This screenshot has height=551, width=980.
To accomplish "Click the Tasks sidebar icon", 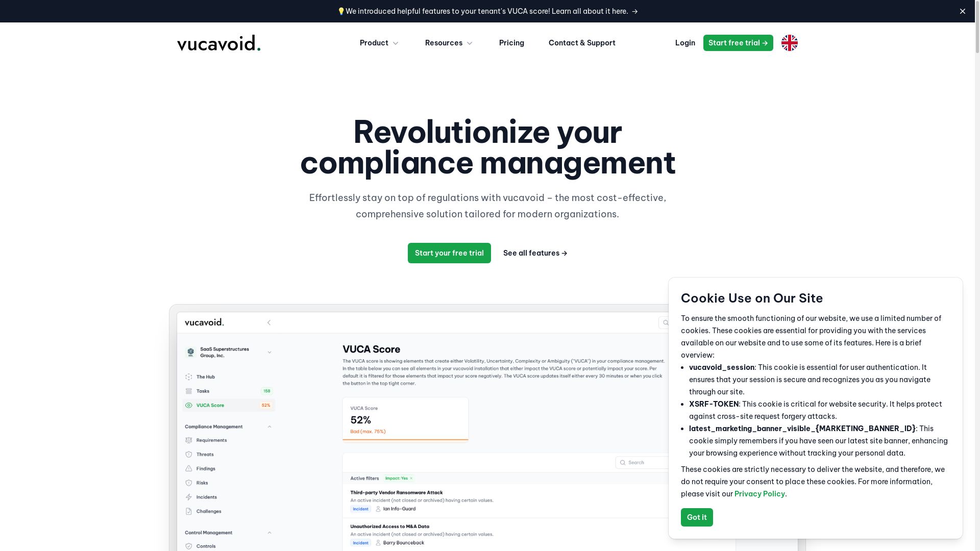I will click(x=189, y=391).
